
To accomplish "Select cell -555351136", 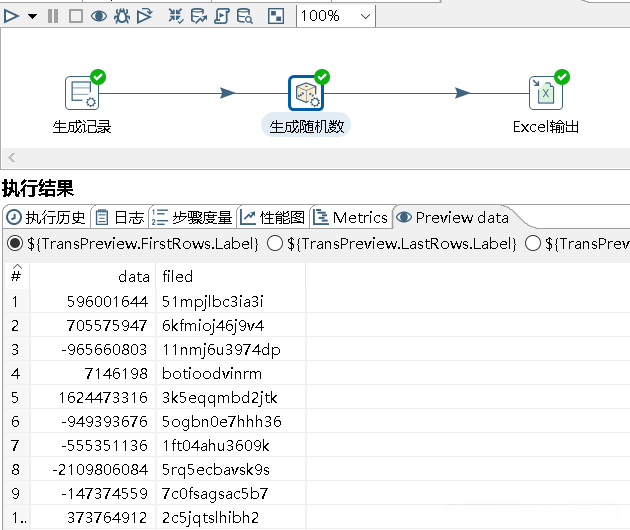I will tap(93, 445).
